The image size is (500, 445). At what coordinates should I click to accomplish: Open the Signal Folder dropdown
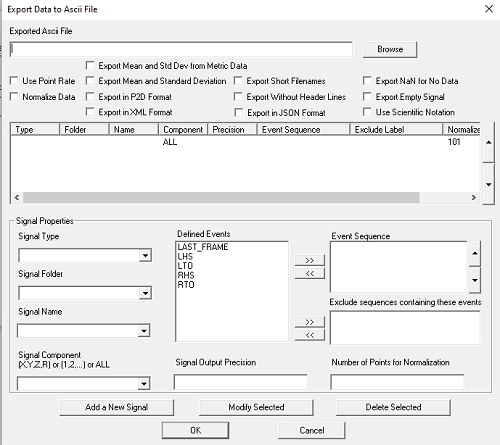[x=145, y=293]
